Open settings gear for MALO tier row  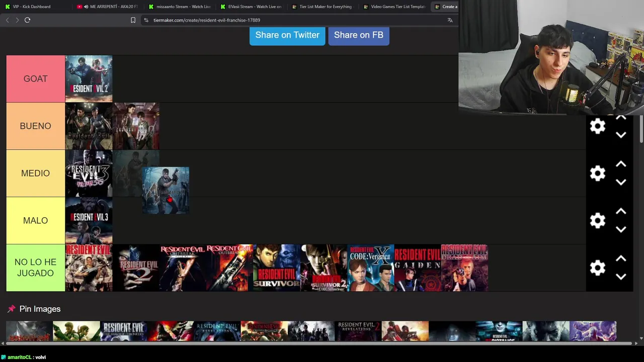[x=597, y=221]
